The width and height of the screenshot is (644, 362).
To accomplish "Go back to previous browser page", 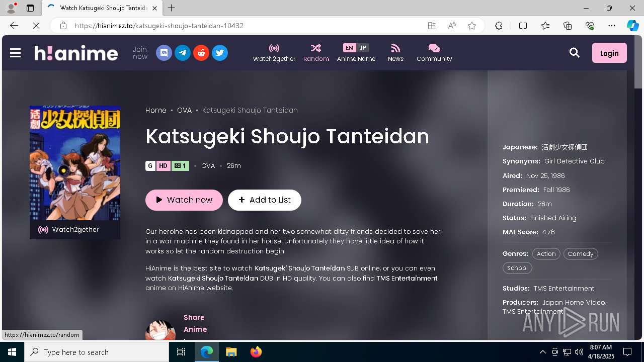I will 14,26.
